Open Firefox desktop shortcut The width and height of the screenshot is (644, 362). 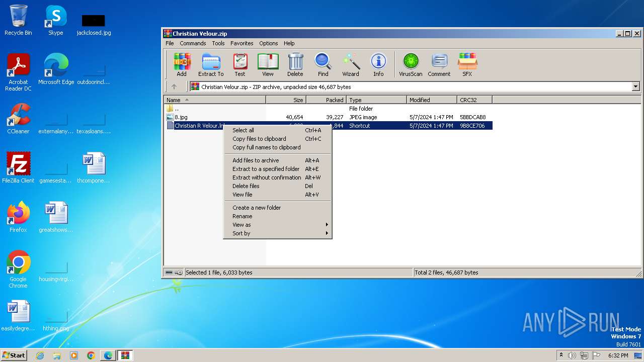pyautogui.click(x=18, y=217)
